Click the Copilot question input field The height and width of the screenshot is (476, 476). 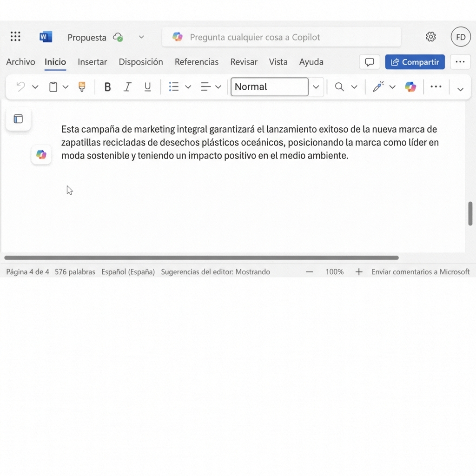281,37
